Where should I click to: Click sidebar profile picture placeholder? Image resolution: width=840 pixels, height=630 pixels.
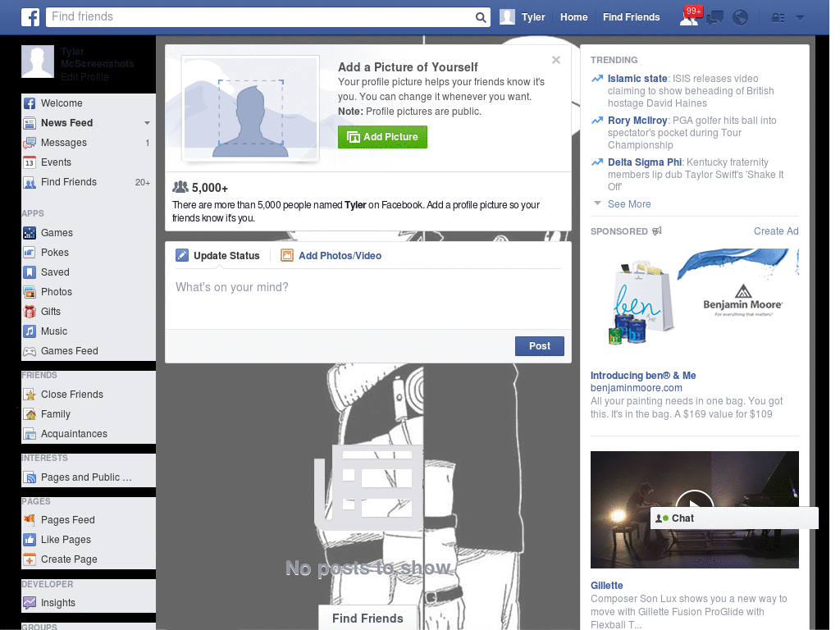[38, 62]
